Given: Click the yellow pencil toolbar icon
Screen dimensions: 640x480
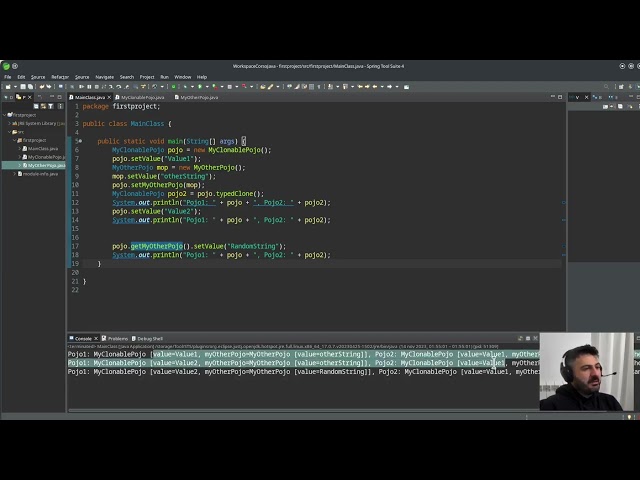Looking at the screenshot, I should point(270,87).
